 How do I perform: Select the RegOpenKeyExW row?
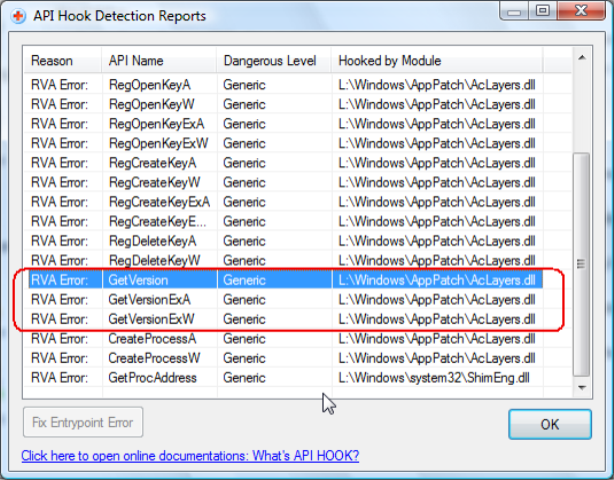(284, 143)
